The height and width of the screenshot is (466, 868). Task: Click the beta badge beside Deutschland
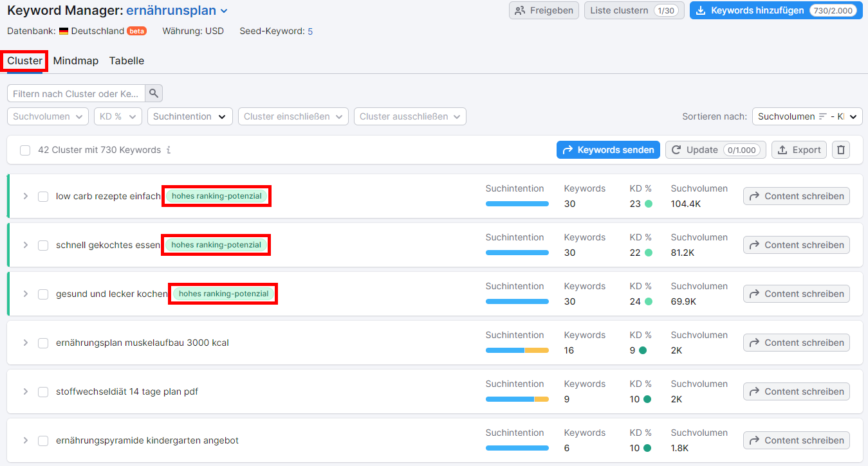click(136, 31)
